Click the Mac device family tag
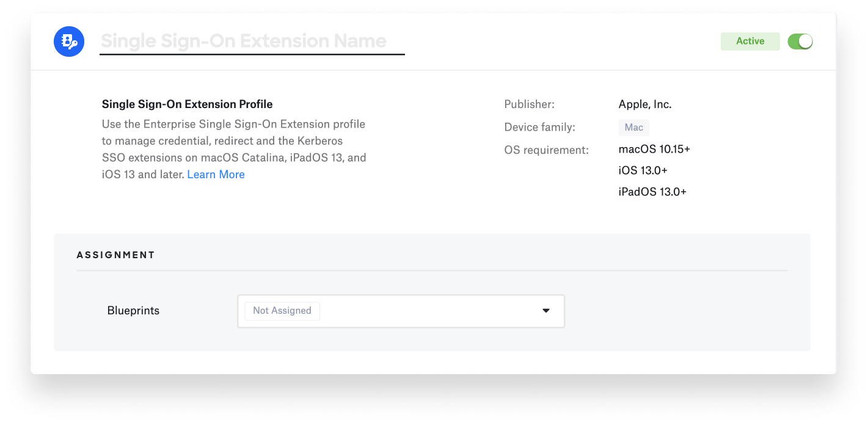The width and height of the screenshot is (868, 423). point(633,128)
